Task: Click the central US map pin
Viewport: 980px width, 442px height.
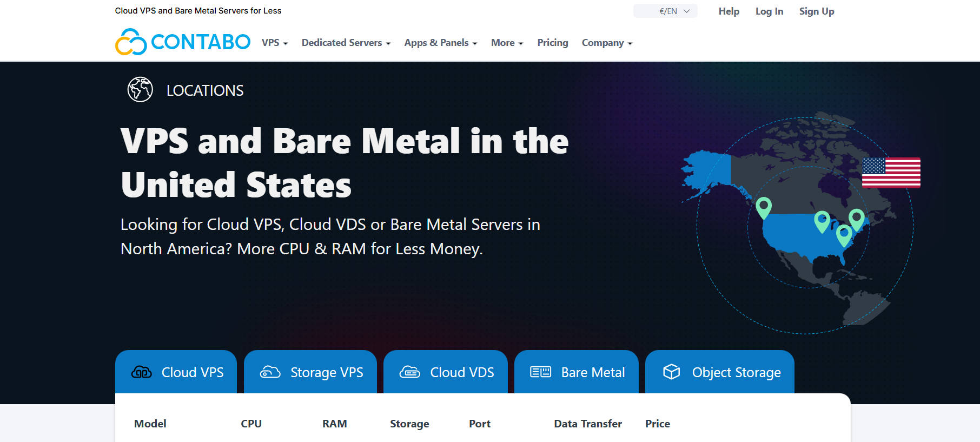Action: point(822,222)
